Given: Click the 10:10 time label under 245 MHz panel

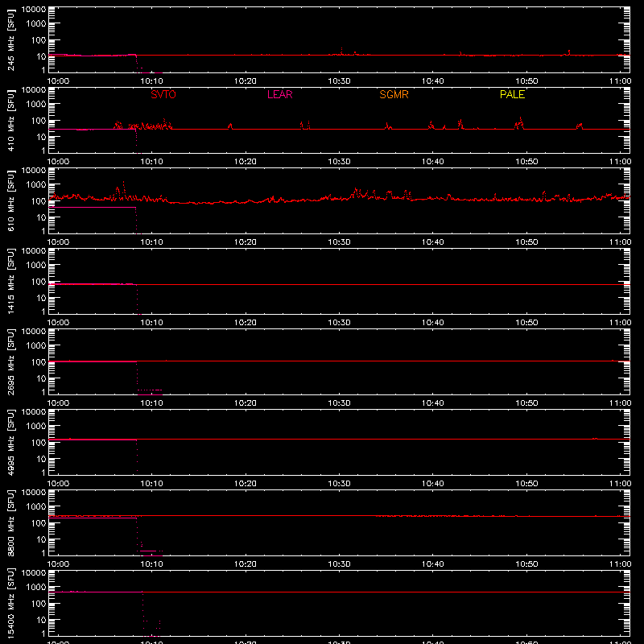Looking at the screenshot, I should [x=151, y=81].
